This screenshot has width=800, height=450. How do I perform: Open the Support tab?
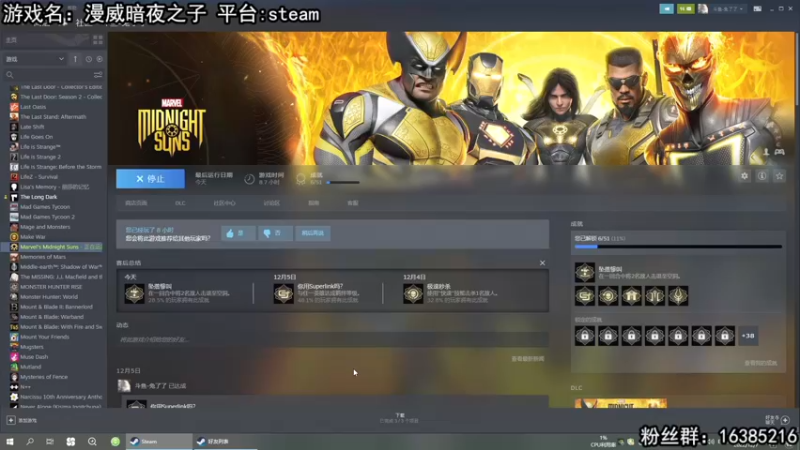(x=353, y=203)
